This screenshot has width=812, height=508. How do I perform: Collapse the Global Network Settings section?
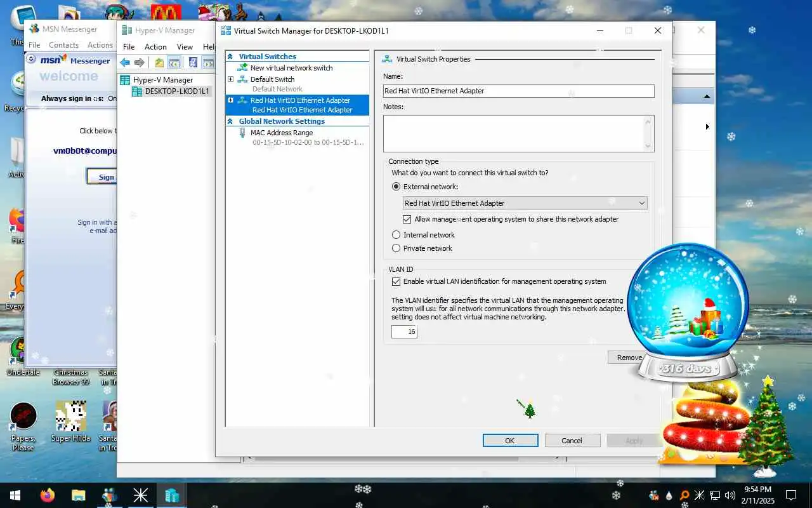click(230, 121)
